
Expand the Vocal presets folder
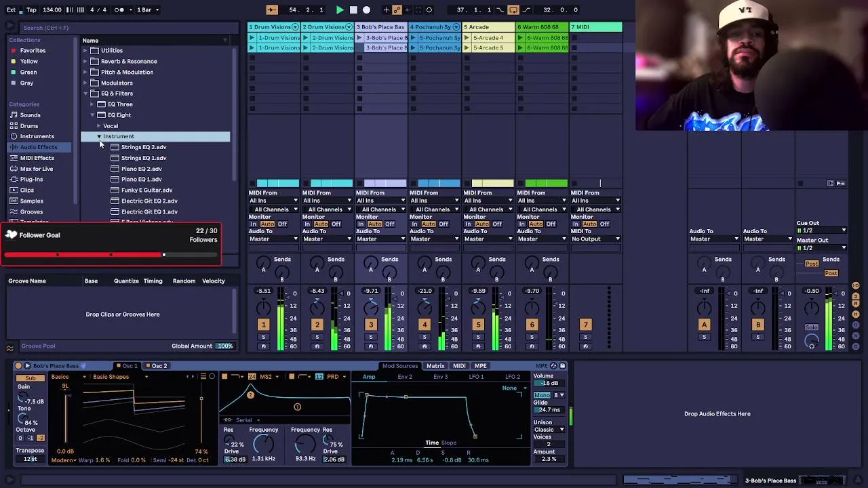[99, 126]
